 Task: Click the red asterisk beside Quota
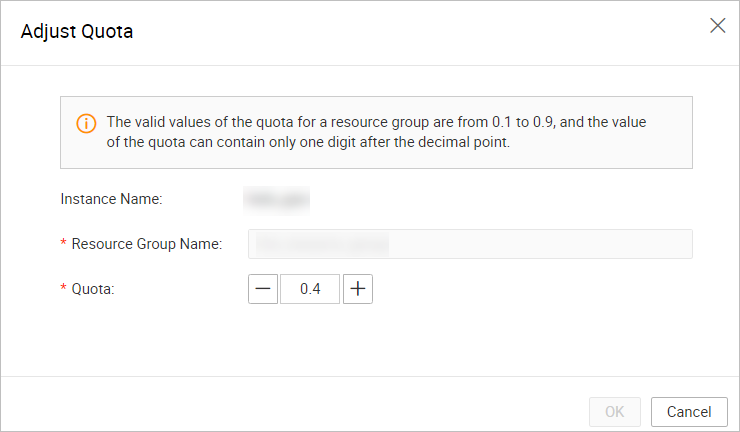pyautogui.click(x=64, y=290)
